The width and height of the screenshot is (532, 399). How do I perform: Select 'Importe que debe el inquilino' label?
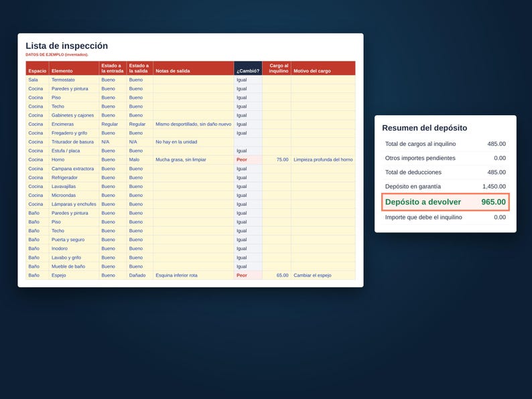[423, 218]
